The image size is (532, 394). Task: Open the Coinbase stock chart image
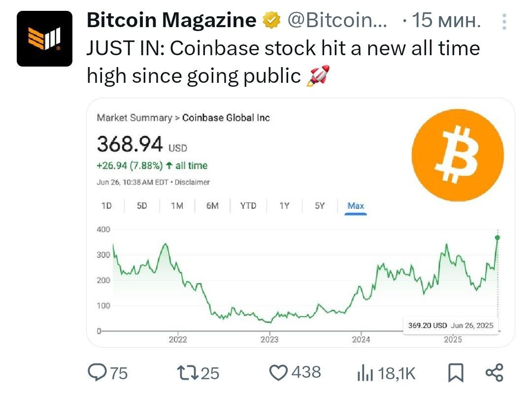point(300,222)
